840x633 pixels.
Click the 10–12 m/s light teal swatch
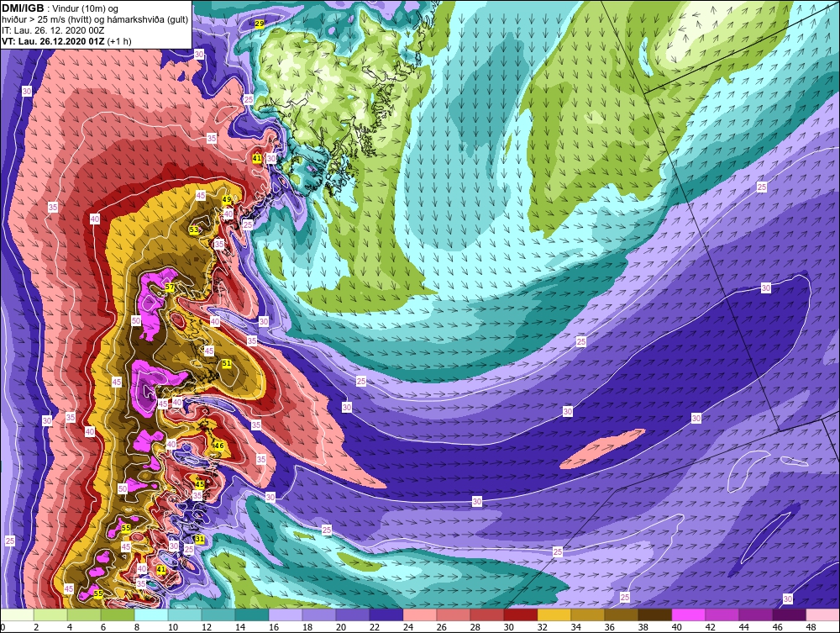click(185, 615)
